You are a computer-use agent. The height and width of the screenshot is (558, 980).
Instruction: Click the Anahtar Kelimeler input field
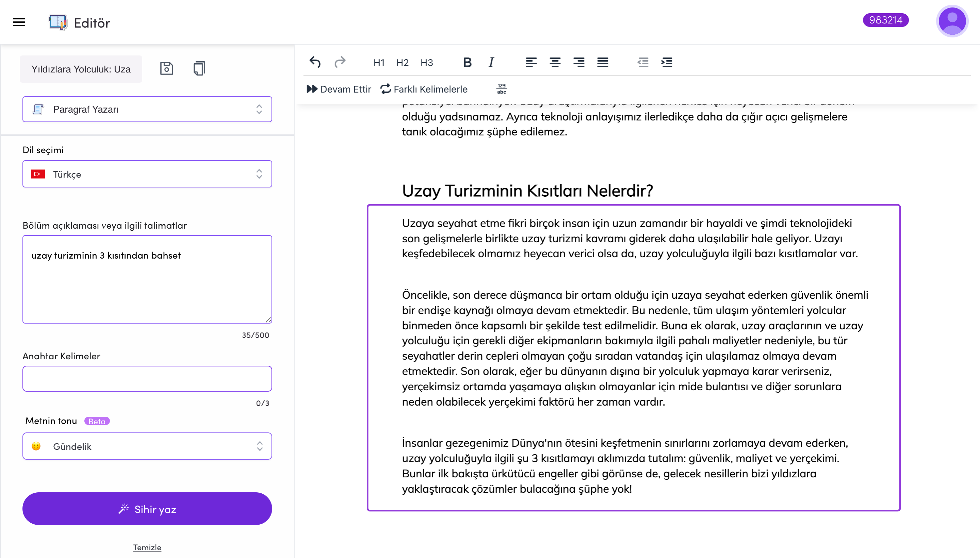point(147,379)
